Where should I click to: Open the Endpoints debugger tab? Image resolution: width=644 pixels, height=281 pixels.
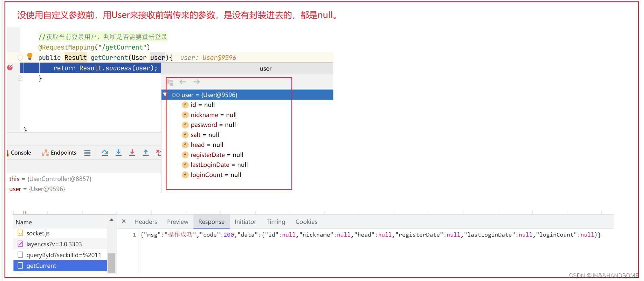coord(59,153)
